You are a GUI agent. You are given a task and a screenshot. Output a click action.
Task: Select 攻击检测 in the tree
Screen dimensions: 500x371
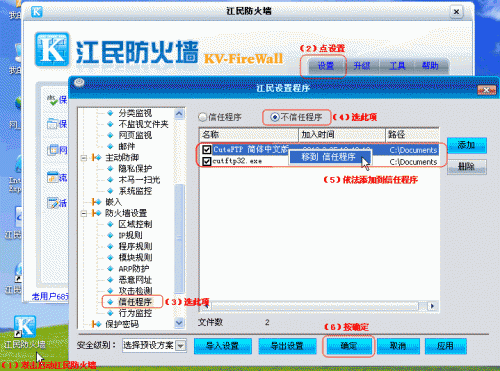tap(135, 291)
